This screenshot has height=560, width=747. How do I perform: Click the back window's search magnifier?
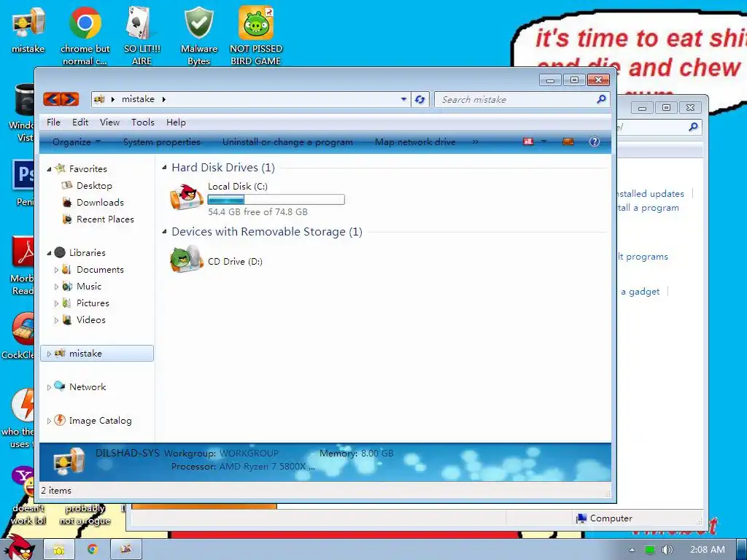[693, 127]
